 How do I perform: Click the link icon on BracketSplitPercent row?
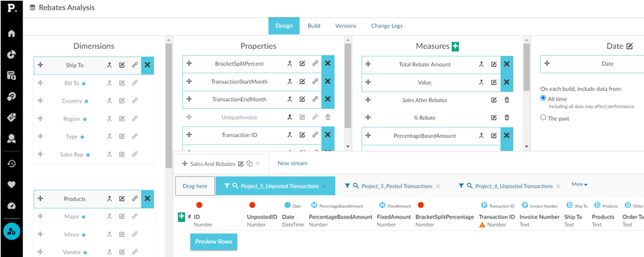click(315, 63)
